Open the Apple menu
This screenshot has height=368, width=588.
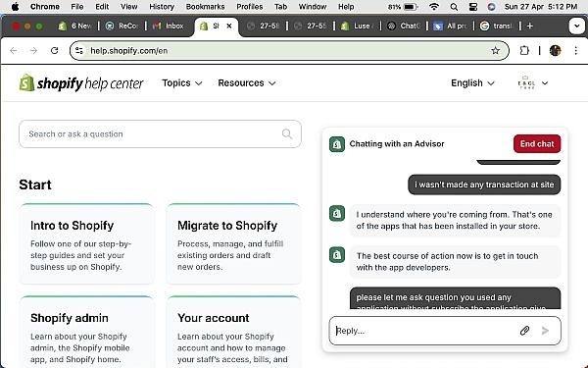(x=15, y=7)
